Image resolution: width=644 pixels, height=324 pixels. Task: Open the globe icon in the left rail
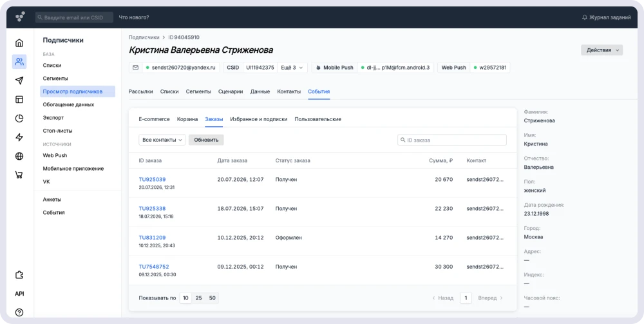point(19,156)
